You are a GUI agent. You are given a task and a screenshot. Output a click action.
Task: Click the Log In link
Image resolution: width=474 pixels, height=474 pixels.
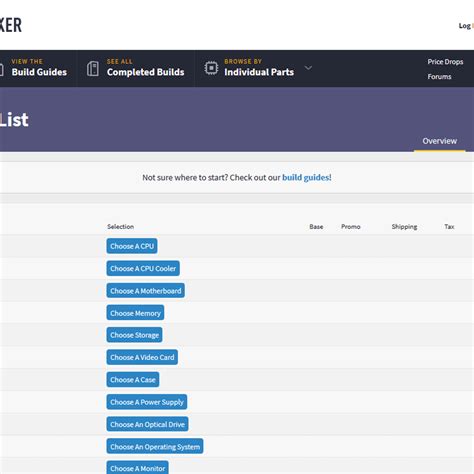pyautogui.click(x=466, y=26)
